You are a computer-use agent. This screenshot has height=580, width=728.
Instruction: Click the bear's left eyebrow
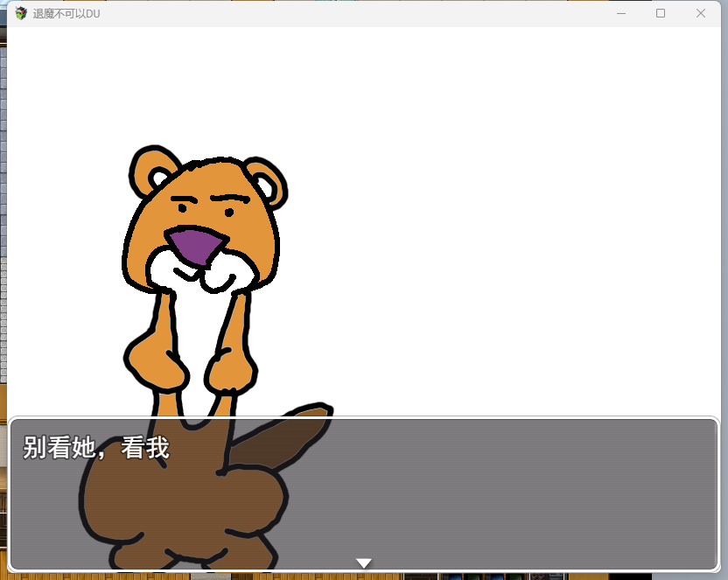[x=185, y=200]
